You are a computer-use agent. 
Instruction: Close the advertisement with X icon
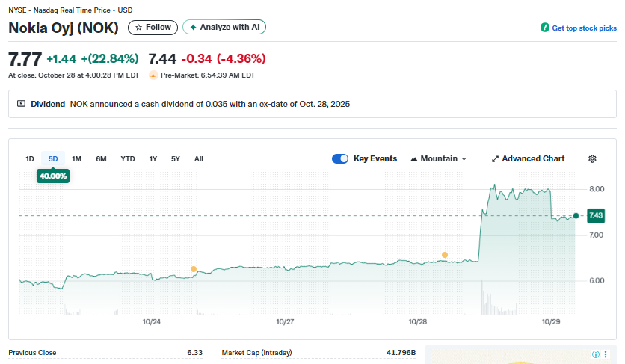606,354
